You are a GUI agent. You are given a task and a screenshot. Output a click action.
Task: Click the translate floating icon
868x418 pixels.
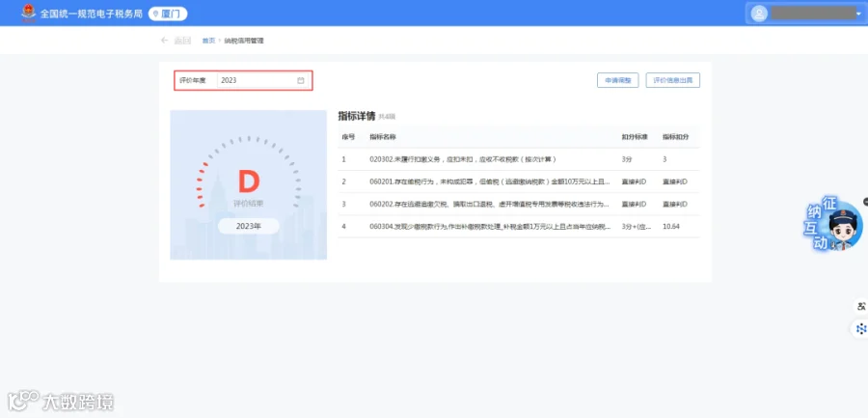861,305
